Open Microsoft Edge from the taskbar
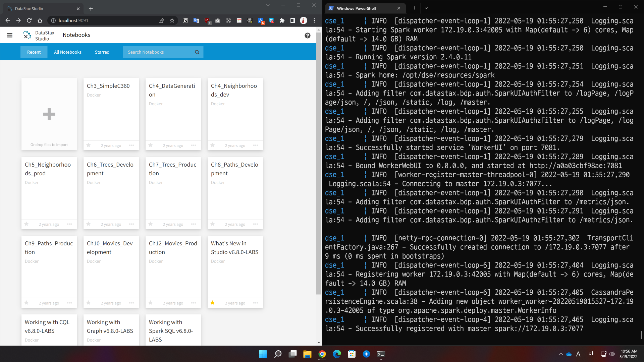 [x=337, y=354]
